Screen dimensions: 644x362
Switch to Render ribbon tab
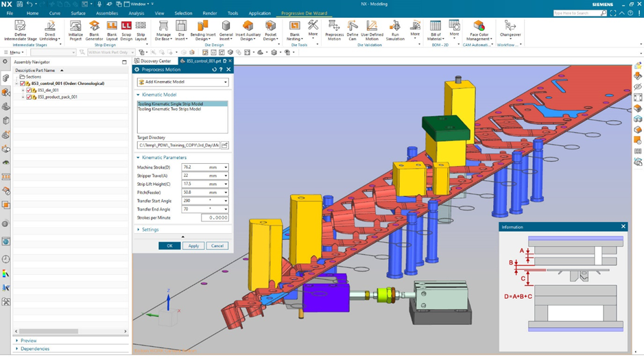click(209, 13)
